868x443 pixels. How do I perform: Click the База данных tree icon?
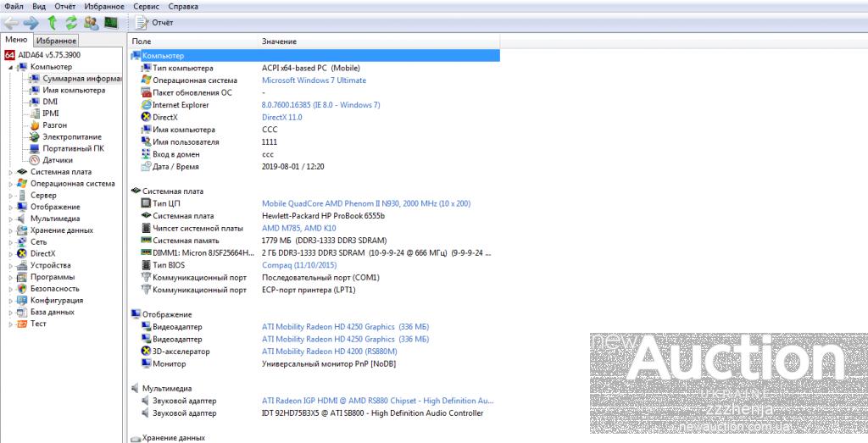[22, 312]
